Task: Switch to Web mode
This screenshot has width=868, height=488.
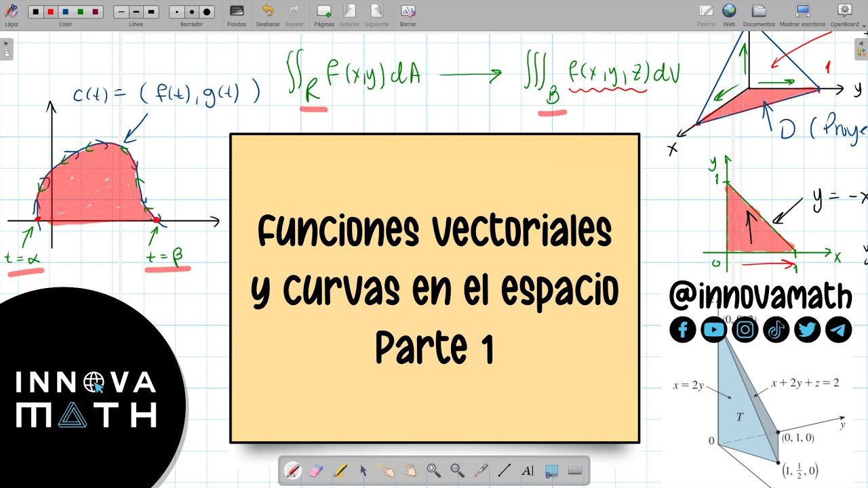Action: click(729, 15)
